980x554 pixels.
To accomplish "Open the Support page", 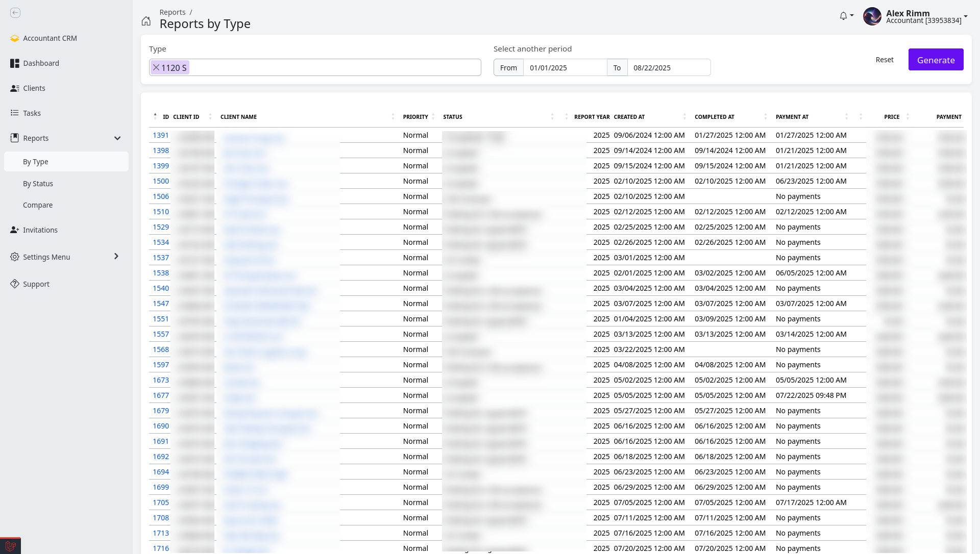I will tap(36, 284).
